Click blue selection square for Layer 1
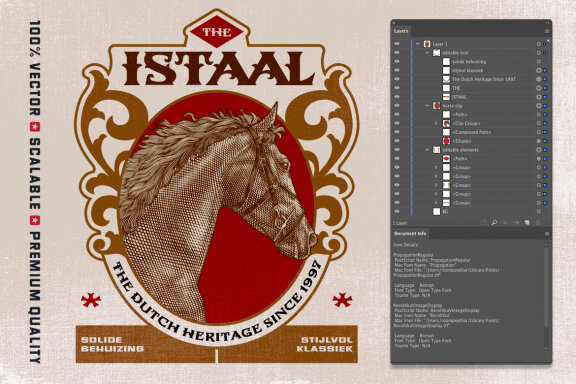The height and width of the screenshot is (384, 576). (x=545, y=44)
